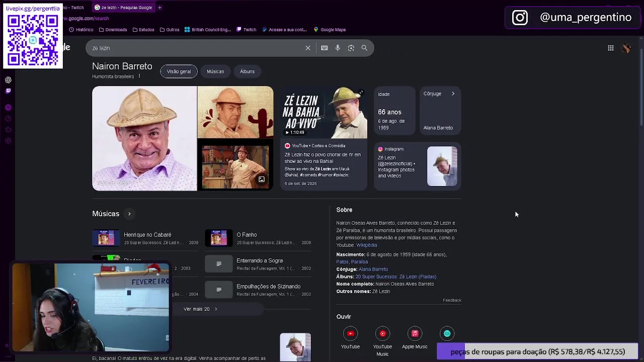Open the more options dots next to Humorista brasileiro
The height and width of the screenshot is (362, 644).
point(139,76)
